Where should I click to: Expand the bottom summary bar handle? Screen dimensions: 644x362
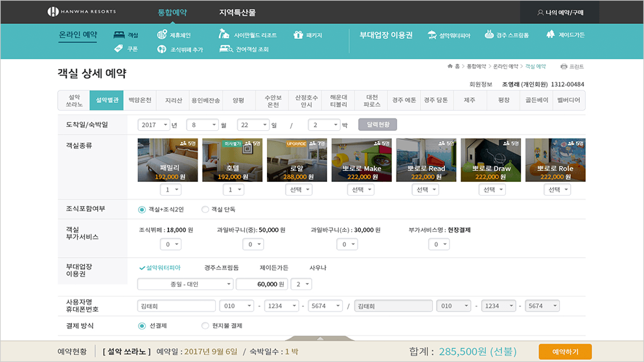(x=321, y=338)
